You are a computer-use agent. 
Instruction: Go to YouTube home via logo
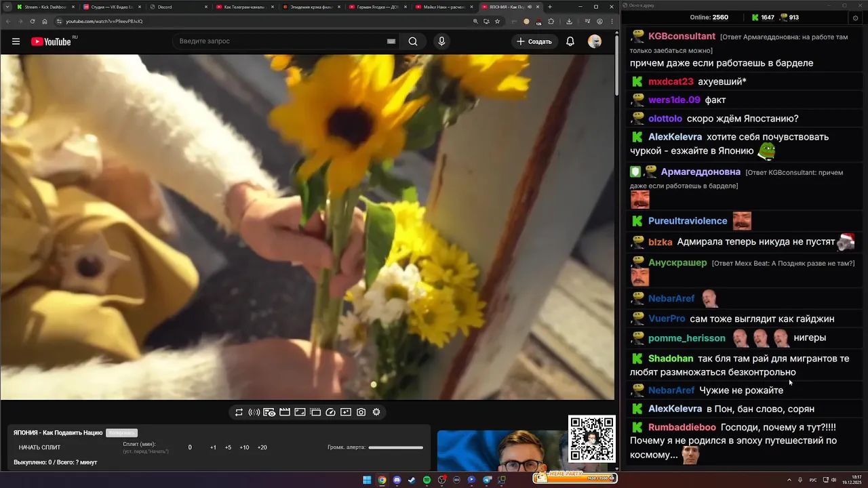tap(51, 41)
